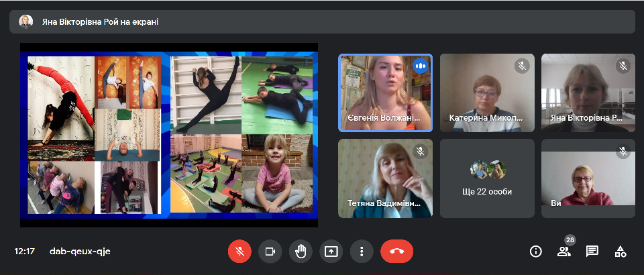Viewport: 644px width, 275px height.
Task: Open the activities icon
Action: point(620,252)
